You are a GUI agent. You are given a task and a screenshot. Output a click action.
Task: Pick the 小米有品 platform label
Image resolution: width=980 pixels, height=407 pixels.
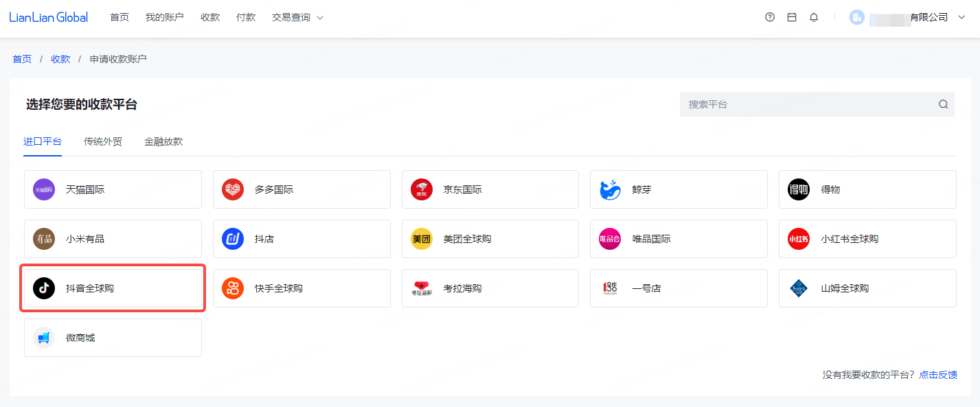coord(85,239)
